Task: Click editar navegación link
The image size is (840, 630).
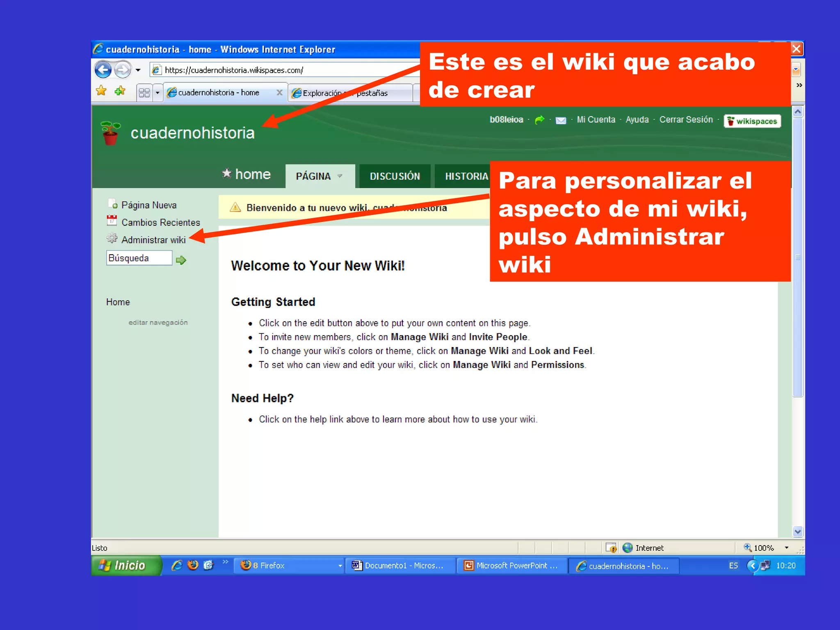Action: tap(158, 322)
